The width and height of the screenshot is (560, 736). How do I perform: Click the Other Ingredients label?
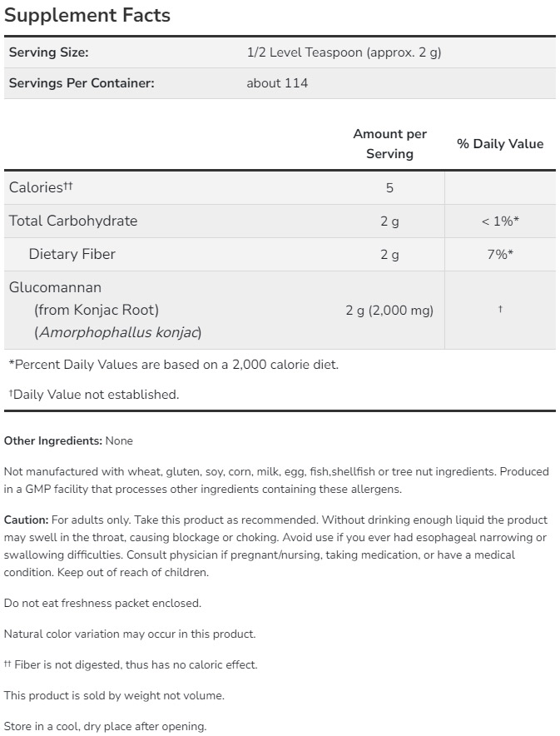pyautogui.click(x=53, y=440)
